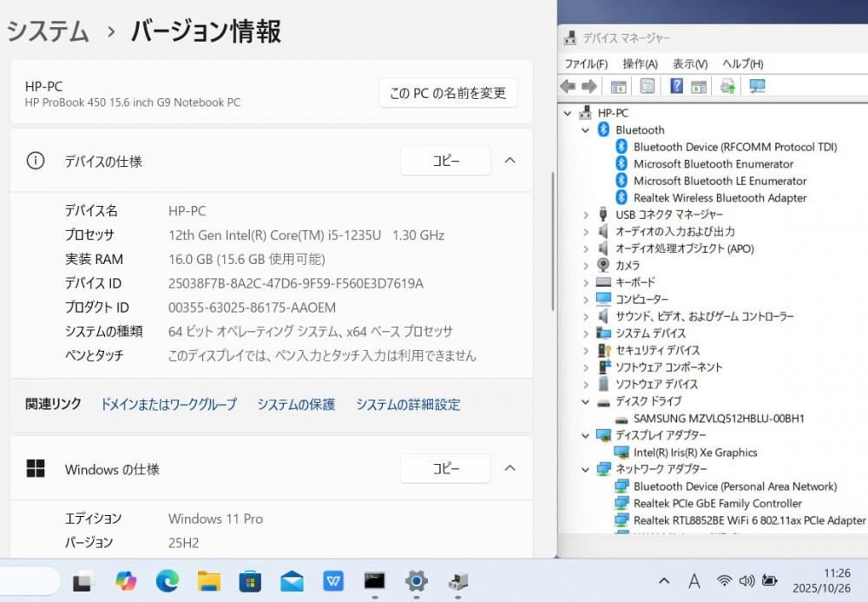
Task: Click the Help icon in Device Manager toolbar
Action: 676,86
